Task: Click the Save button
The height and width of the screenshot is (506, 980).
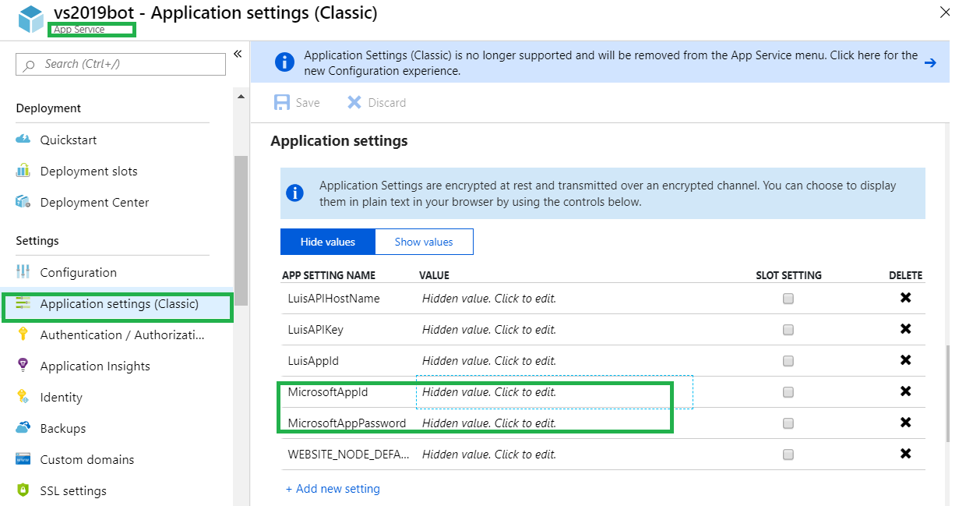Action: coord(297,103)
